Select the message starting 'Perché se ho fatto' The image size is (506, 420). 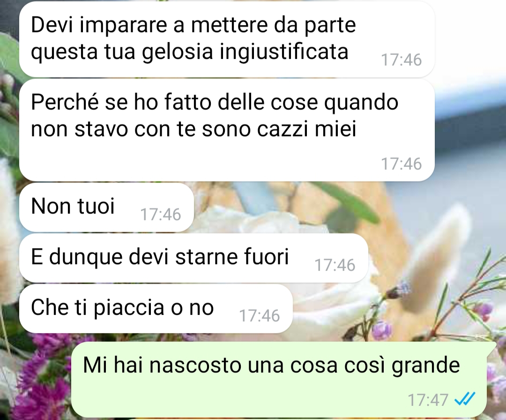pos(227,130)
